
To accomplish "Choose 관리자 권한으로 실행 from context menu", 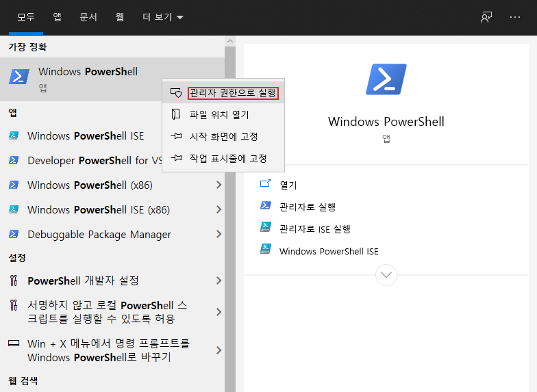I will tap(223, 93).
